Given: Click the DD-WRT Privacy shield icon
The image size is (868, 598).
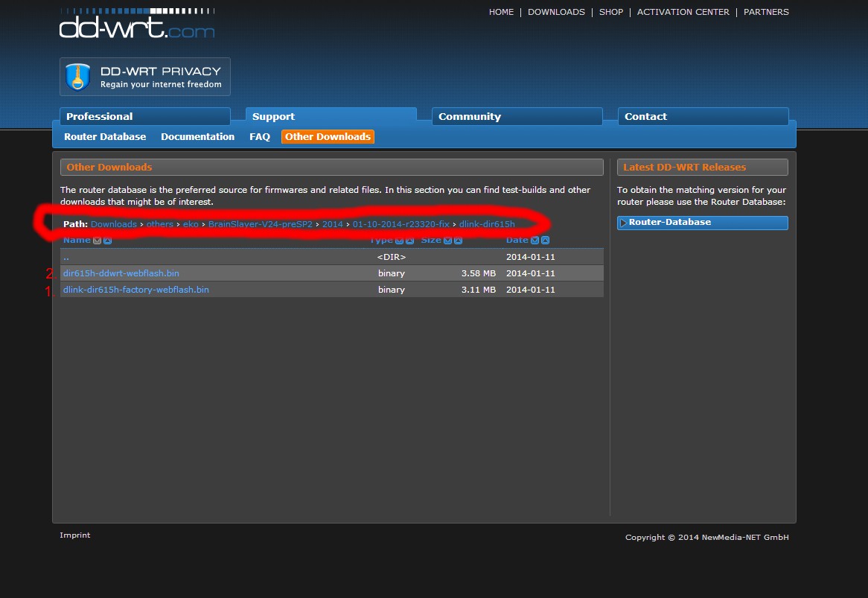Looking at the screenshot, I should pyautogui.click(x=77, y=77).
